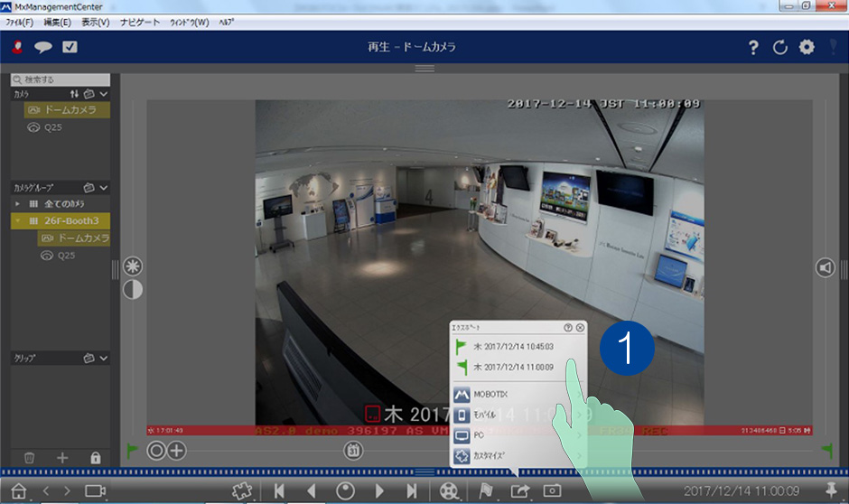
Task: Toggle audio with the speaker icon
Action: tap(826, 267)
